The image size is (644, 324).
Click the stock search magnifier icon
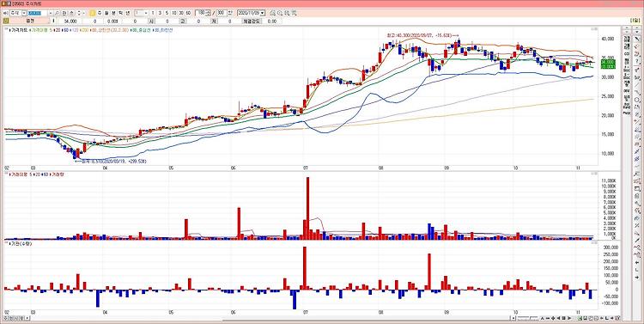[x=57, y=13]
